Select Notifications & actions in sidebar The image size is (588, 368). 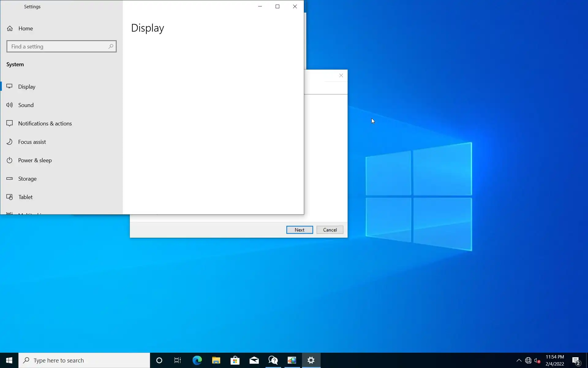coord(45,124)
